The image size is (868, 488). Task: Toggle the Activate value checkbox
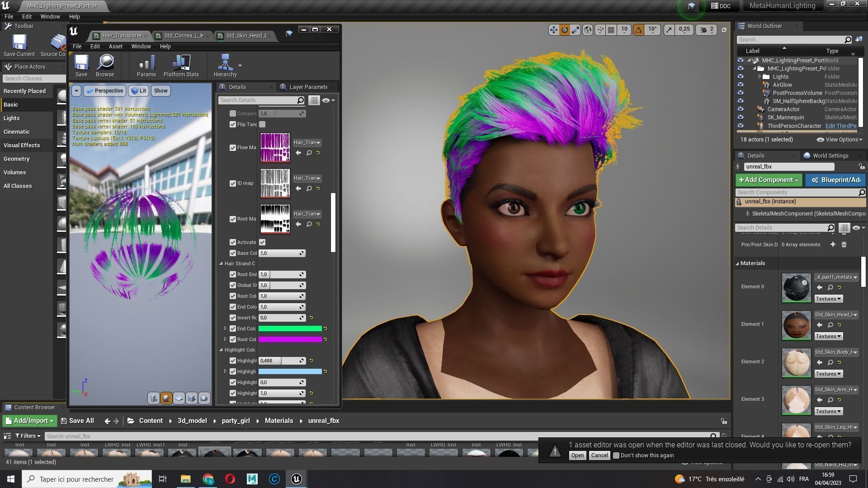click(x=262, y=242)
